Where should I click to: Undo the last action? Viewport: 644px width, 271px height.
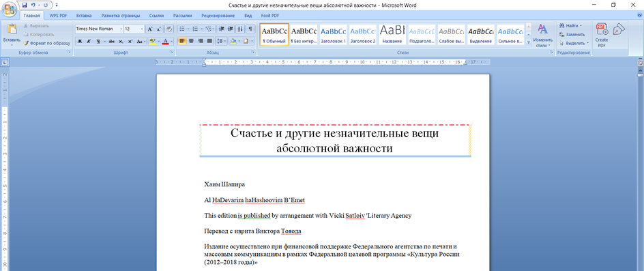point(33,5)
